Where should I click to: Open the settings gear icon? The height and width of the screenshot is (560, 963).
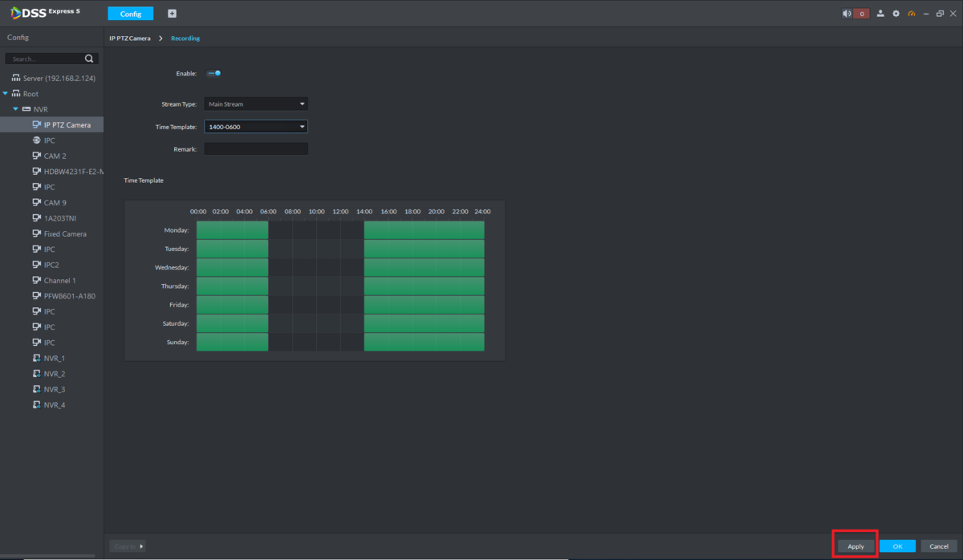[x=896, y=14]
